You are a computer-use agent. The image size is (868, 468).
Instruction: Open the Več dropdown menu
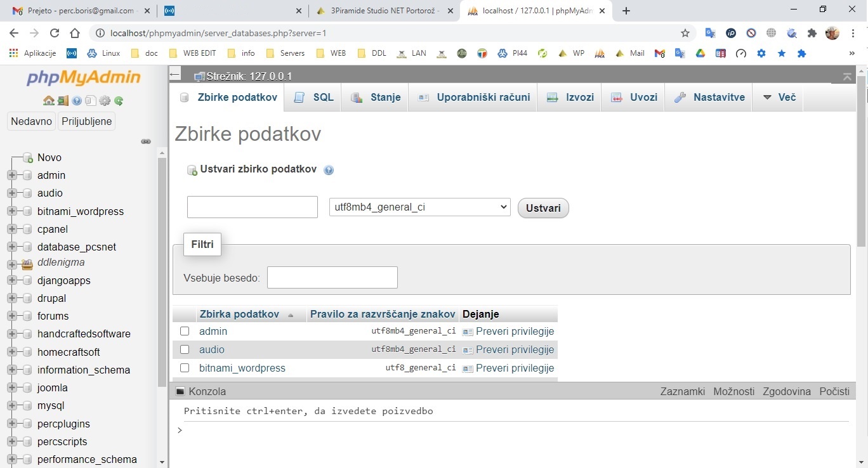pyautogui.click(x=779, y=97)
